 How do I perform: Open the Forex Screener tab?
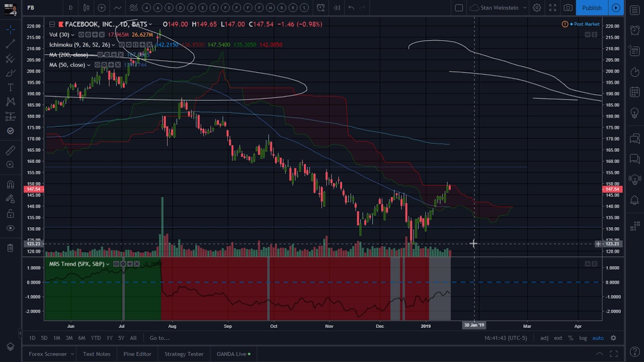point(48,354)
